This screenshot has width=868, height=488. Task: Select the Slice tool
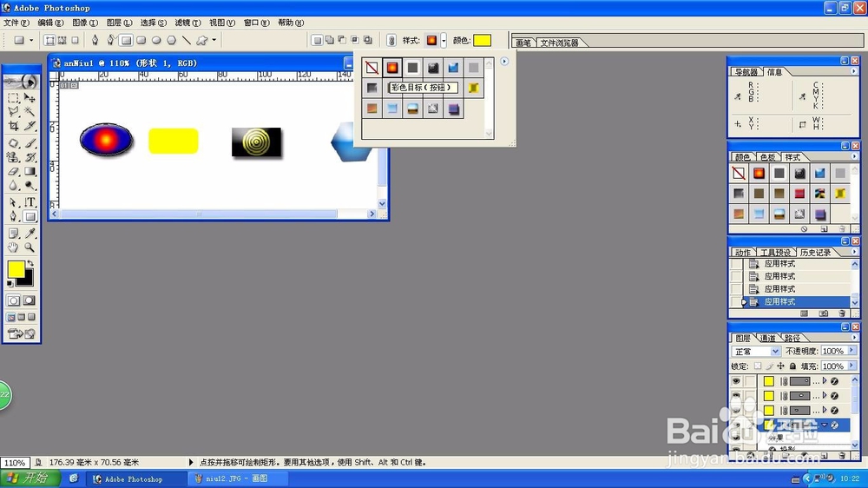[30, 126]
